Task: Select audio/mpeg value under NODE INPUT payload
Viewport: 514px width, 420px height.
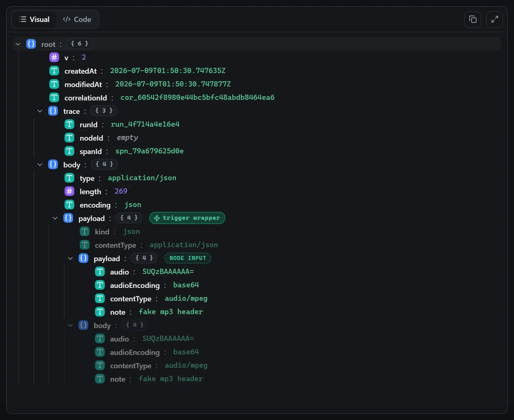Action: [186, 298]
